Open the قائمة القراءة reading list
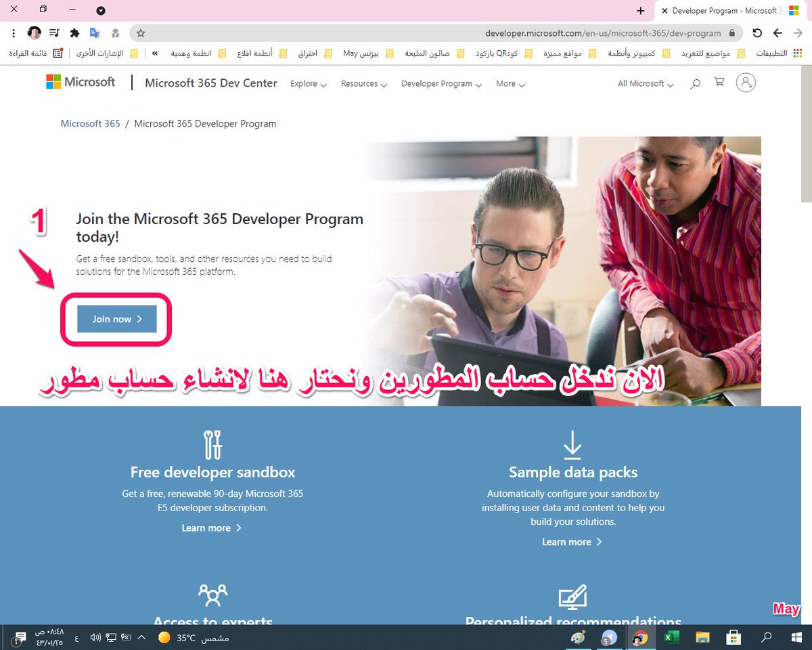The image size is (812, 650). 35,53
